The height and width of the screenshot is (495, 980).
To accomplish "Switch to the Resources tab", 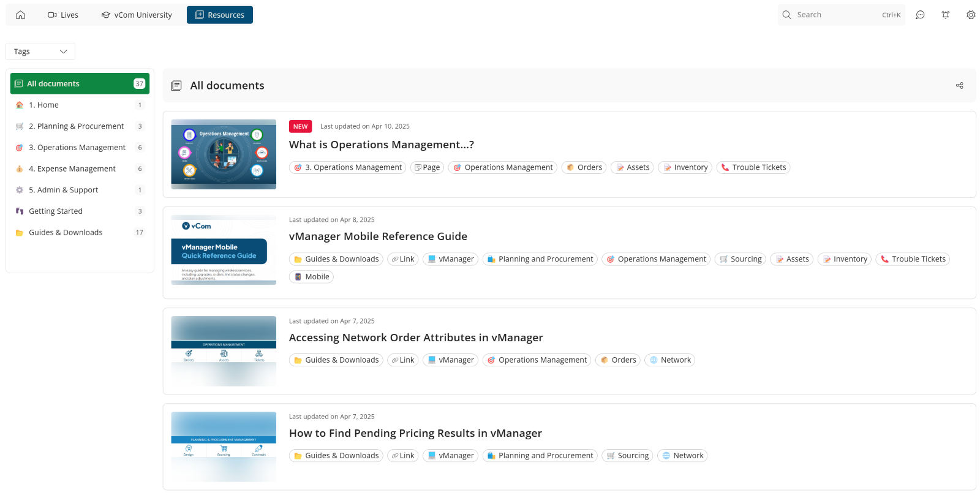I will (x=219, y=15).
